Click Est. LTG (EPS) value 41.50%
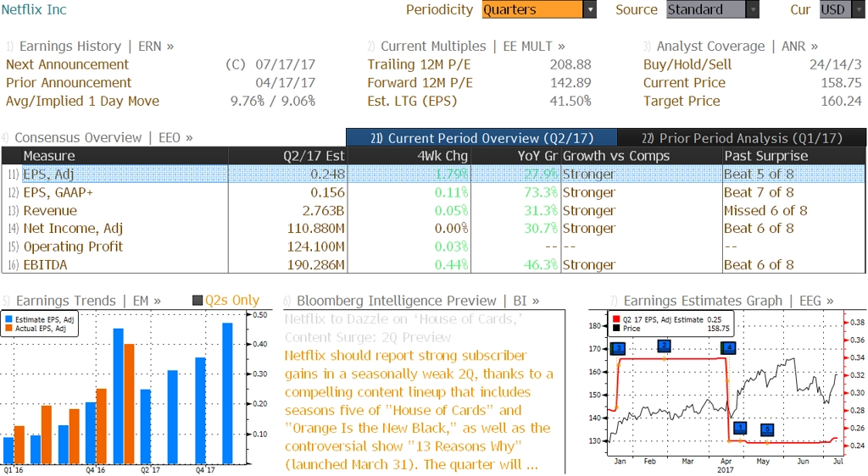 (x=570, y=101)
